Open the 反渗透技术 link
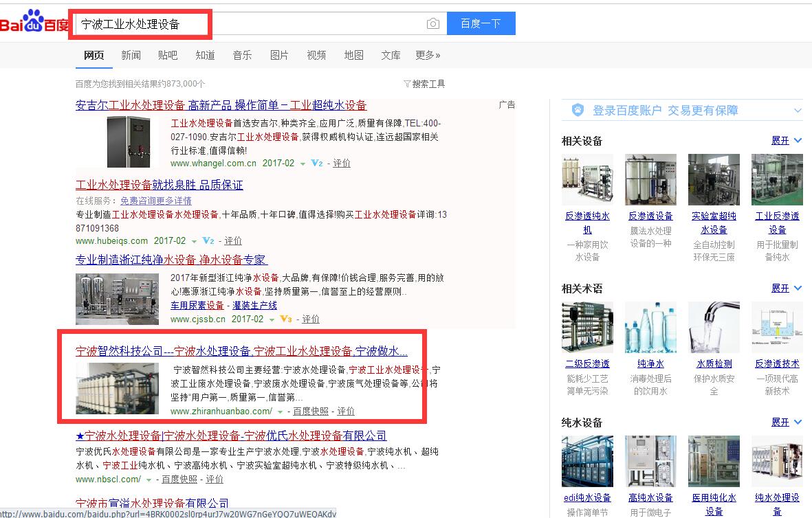Viewport: 812px width, 518px height. [778, 364]
